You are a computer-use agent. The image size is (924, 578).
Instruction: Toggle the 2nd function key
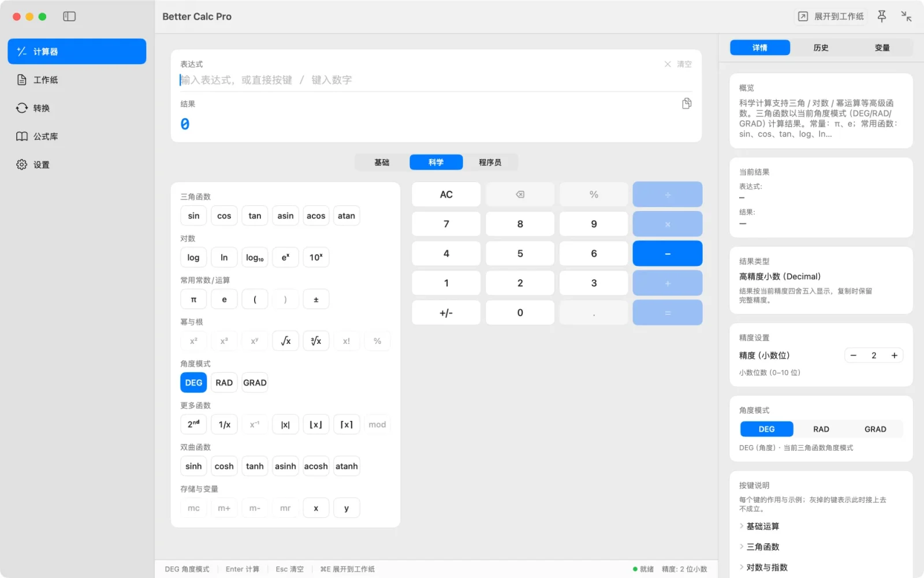pos(193,424)
